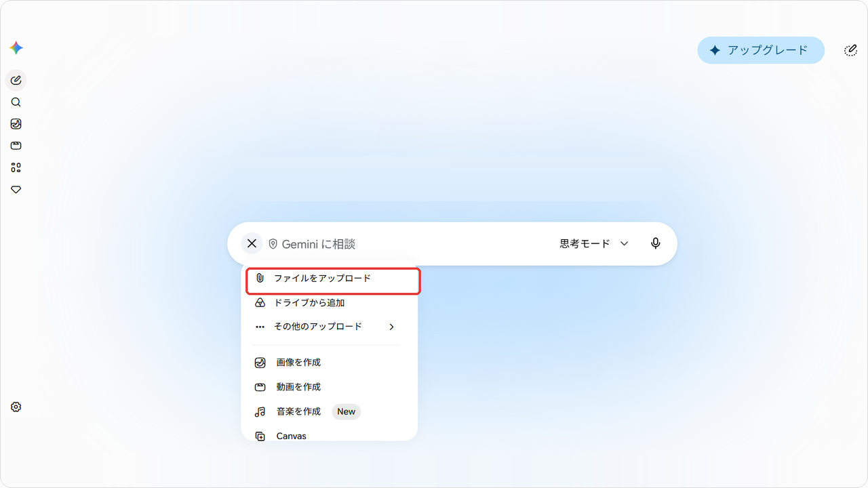Choose 動画を作成 menu item

coord(330,387)
